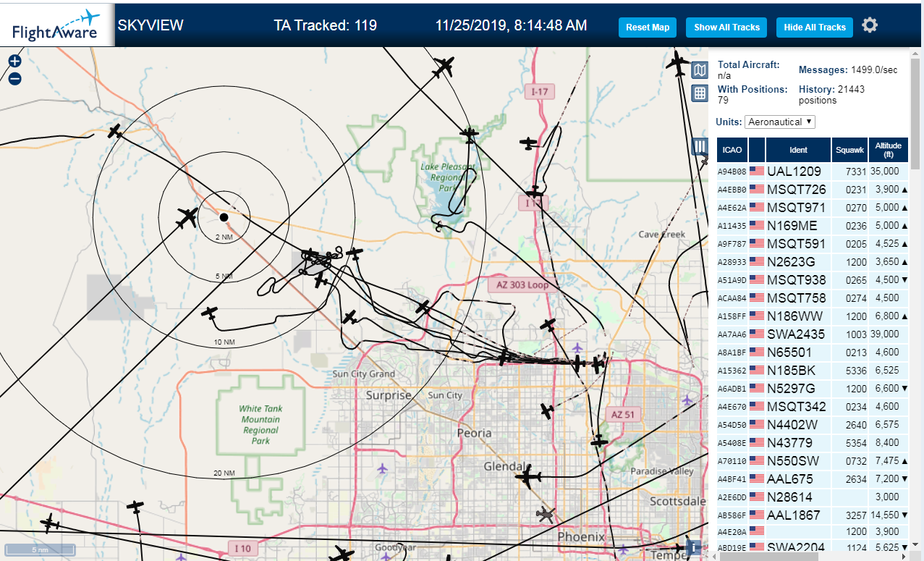Select the aircraft icon just above Lake Pleasant park
Viewport: 924px width, 561px height.
470,134
